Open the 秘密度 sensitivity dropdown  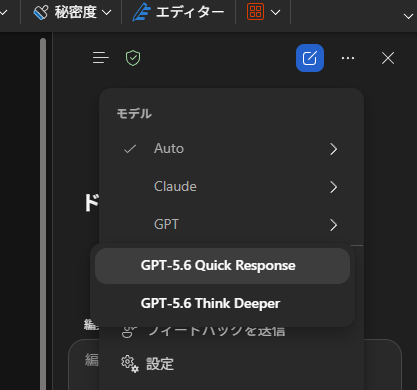[72, 12]
